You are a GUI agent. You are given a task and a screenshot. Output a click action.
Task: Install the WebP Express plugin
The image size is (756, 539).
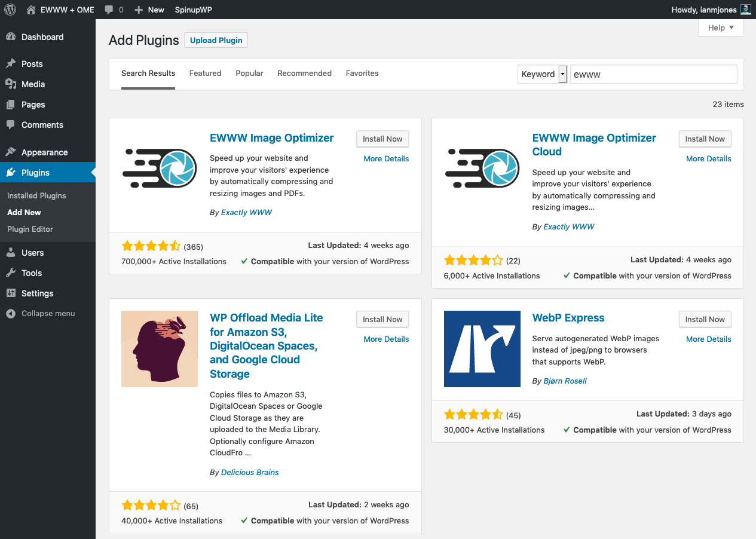pyautogui.click(x=705, y=319)
